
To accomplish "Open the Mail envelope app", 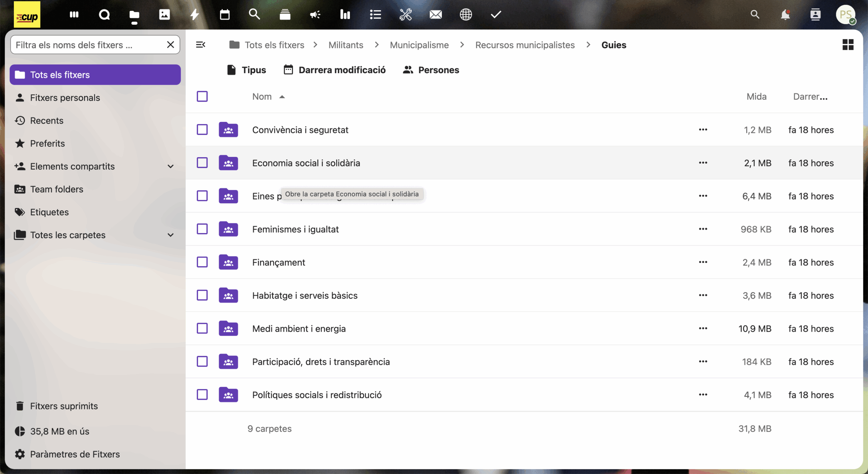I will (x=435, y=15).
